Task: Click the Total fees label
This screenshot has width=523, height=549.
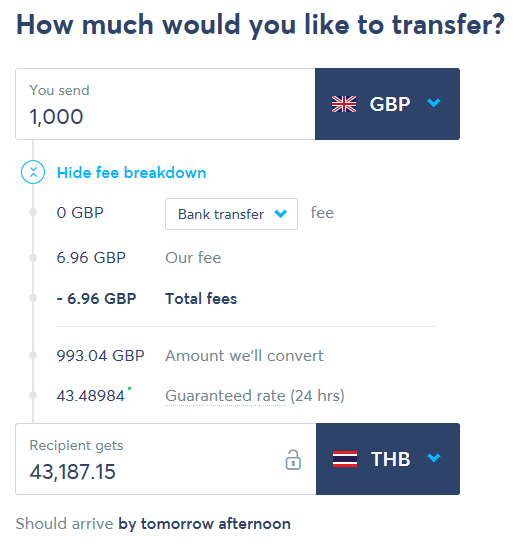Action: (201, 299)
